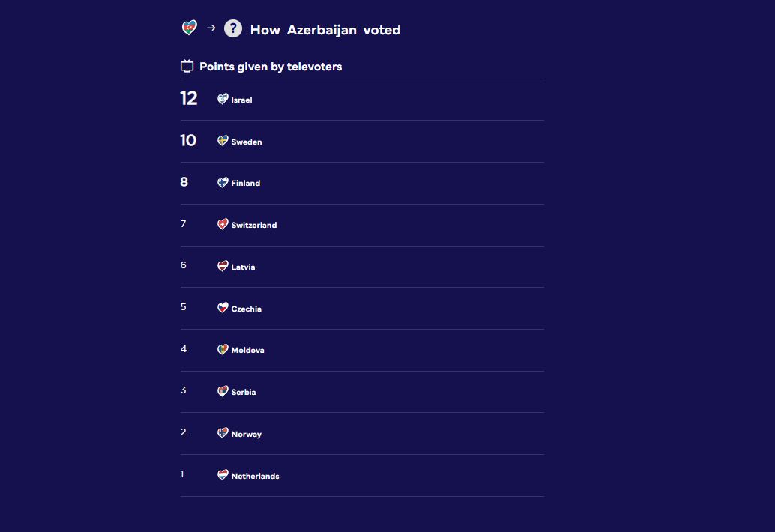This screenshot has height=532, width=775.
Task: Click the Netherlands heart flag icon
Action: pos(223,475)
